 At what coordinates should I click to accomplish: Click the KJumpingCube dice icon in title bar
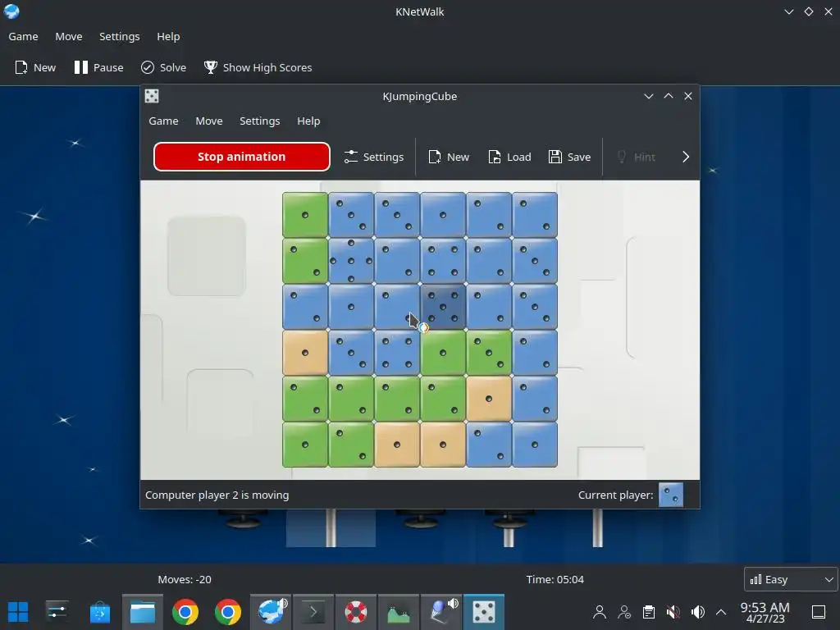click(x=152, y=96)
